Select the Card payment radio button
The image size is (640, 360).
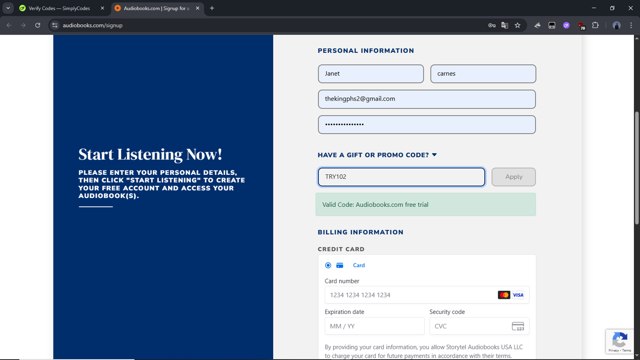(x=328, y=265)
